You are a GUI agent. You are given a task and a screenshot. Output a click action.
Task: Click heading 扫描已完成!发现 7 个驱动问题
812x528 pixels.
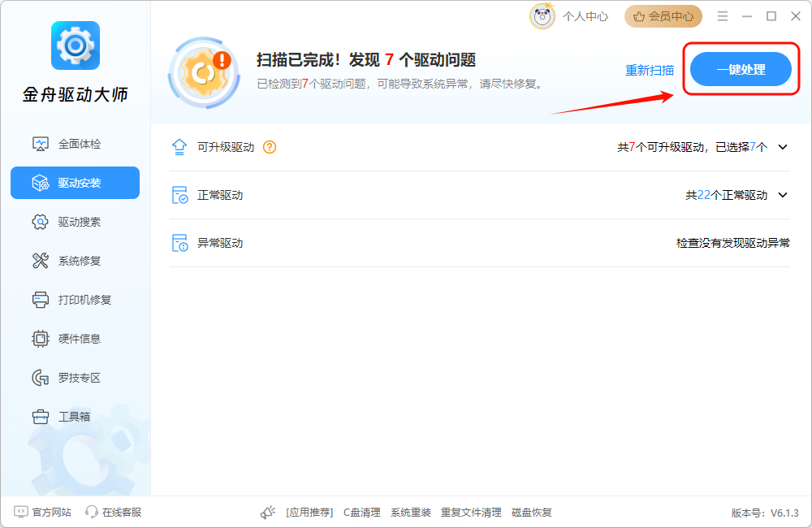click(366, 59)
